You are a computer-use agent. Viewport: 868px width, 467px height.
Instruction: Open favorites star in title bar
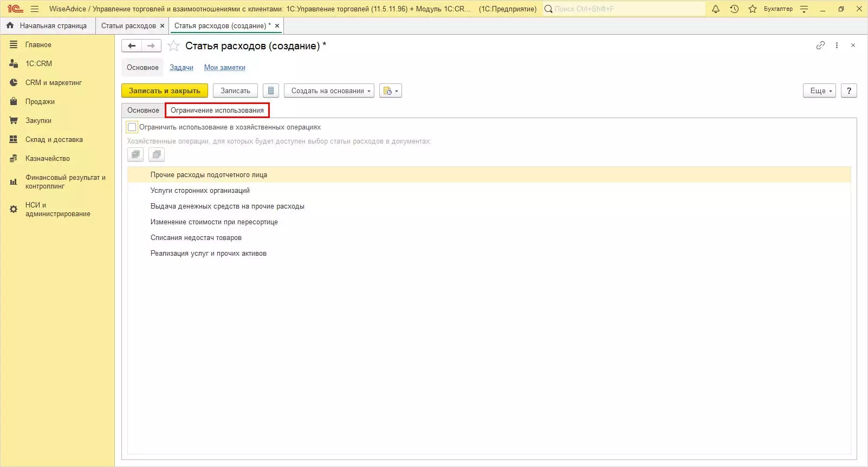pyautogui.click(x=753, y=9)
